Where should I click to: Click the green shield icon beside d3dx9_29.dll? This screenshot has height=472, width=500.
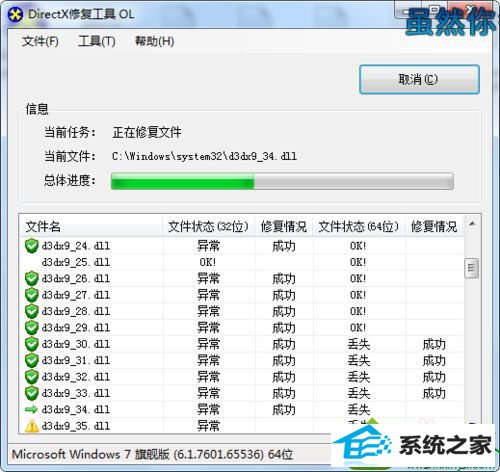click(x=32, y=327)
